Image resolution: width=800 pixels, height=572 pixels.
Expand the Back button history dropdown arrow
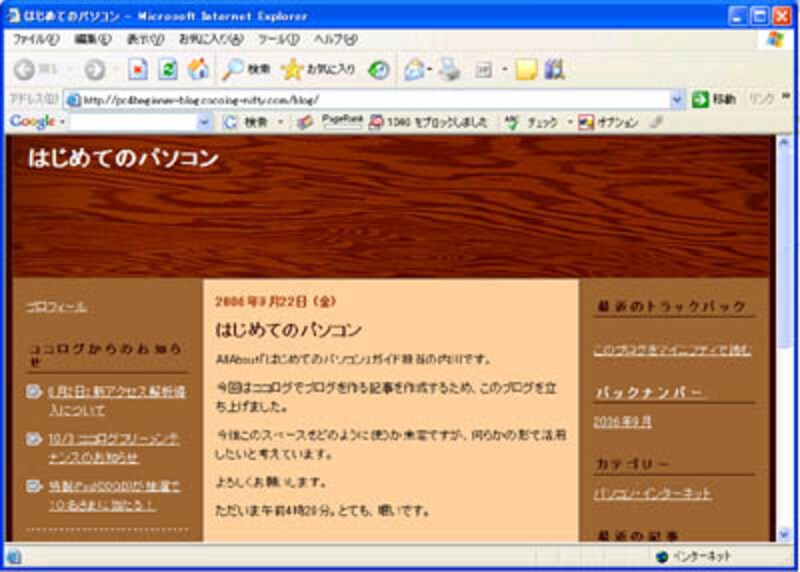click(x=69, y=69)
